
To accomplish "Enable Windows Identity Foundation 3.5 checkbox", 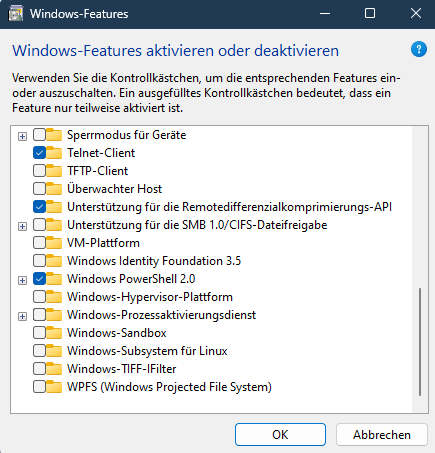I will (39, 261).
